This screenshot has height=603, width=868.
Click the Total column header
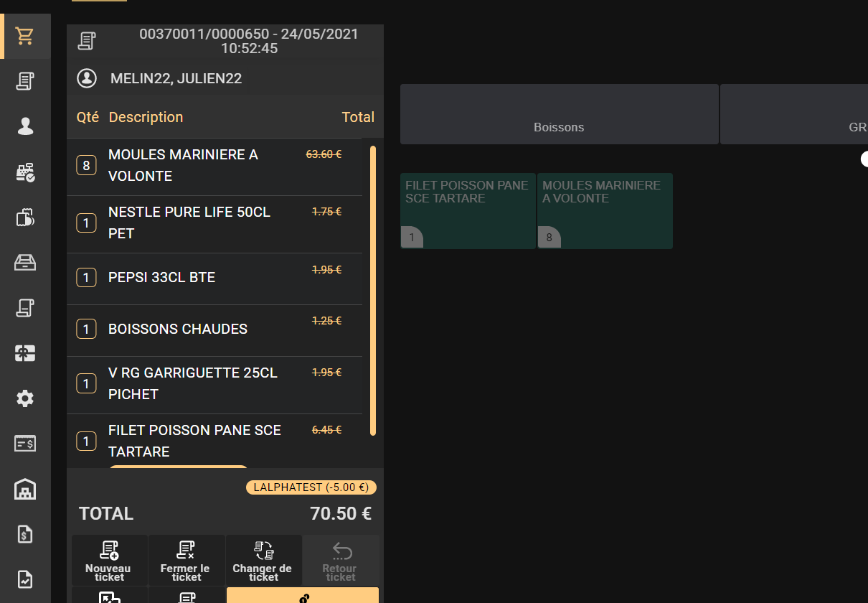[358, 117]
